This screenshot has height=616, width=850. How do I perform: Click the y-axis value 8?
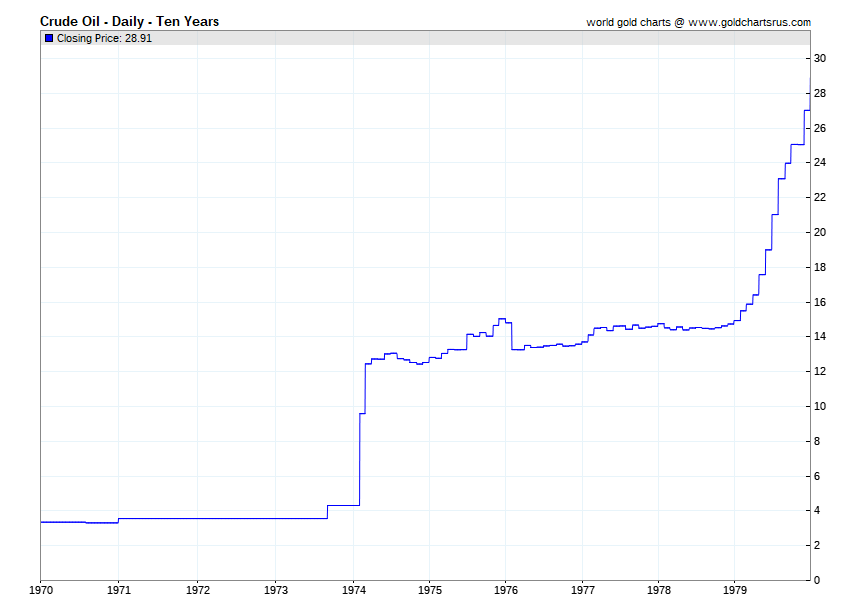(x=817, y=441)
